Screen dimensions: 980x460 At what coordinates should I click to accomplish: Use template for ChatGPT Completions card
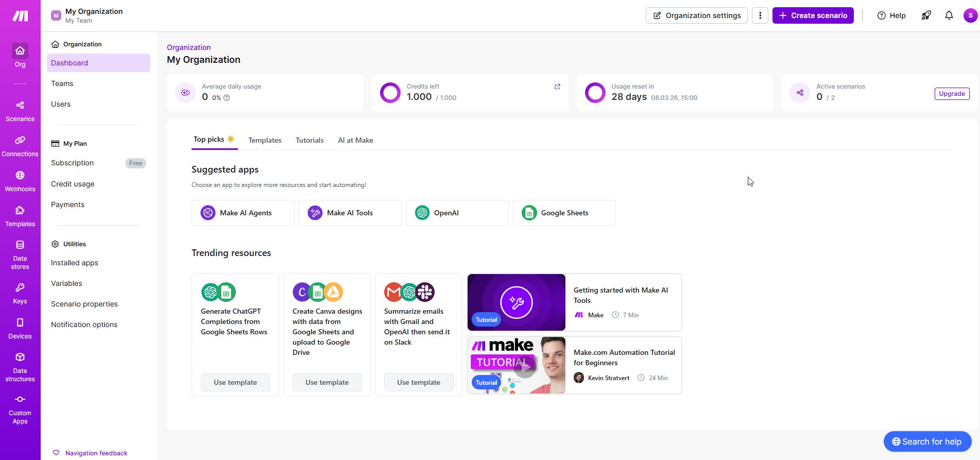click(235, 382)
